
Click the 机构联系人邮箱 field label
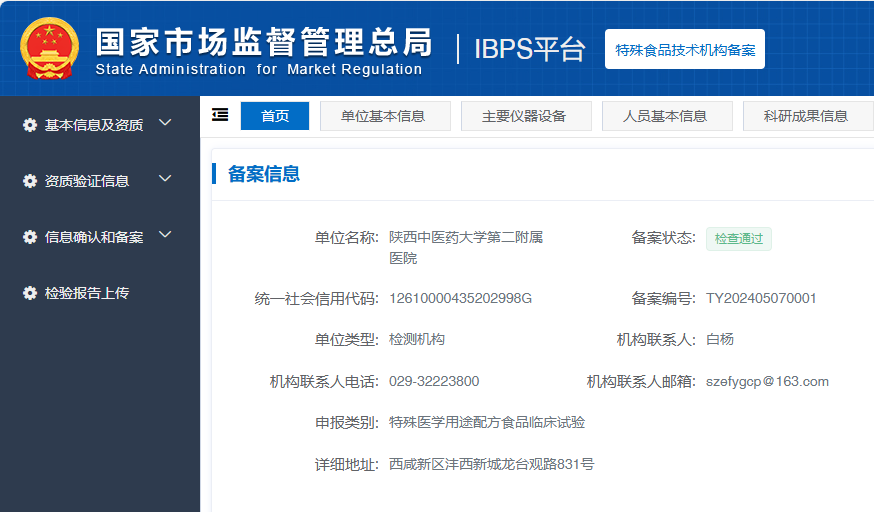coord(641,382)
